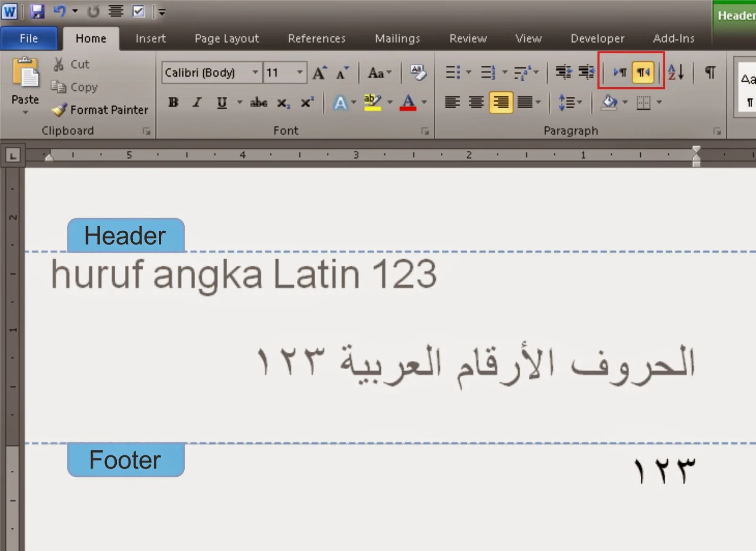This screenshot has height=551, width=756.
Task: Open the Font dialog launcher
Action: point(425,131)
